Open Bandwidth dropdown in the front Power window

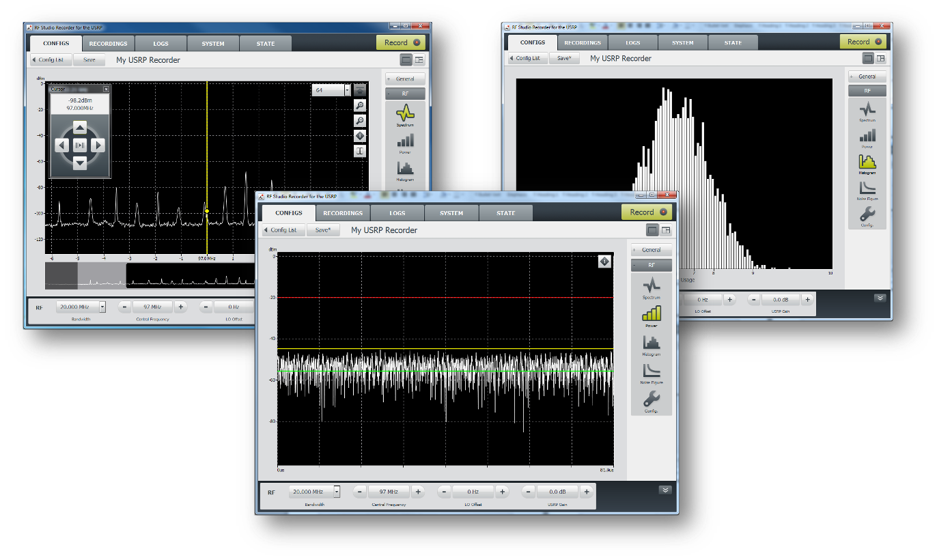coord(337,492)
